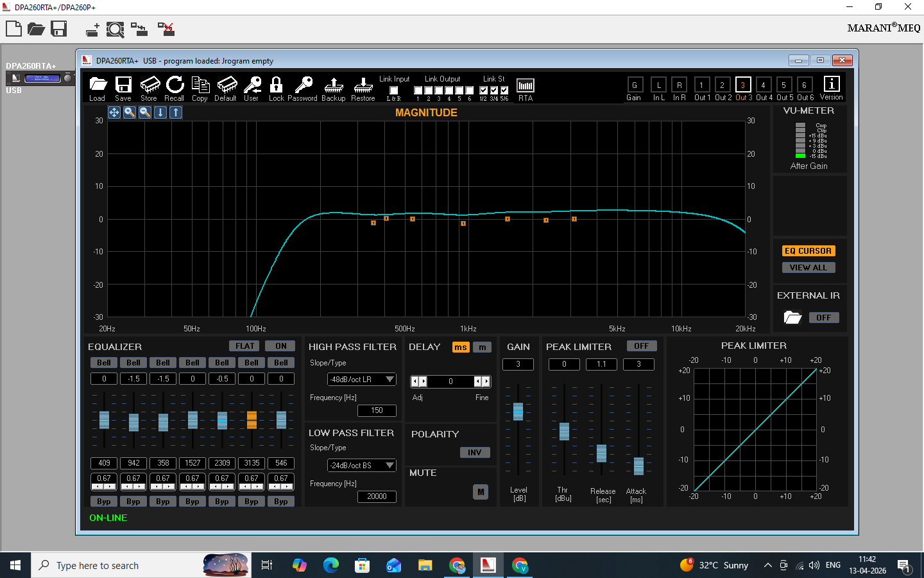Click the Store chip icon
924x578 pixels.
(x=150, y=85)
